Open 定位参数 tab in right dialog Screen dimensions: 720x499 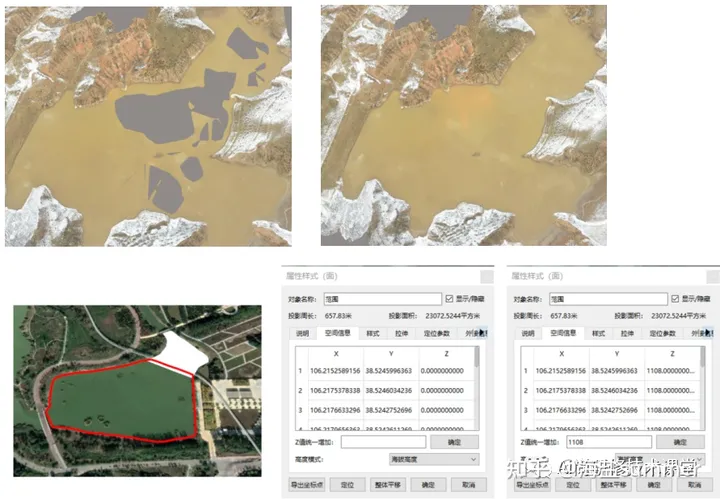662,333
